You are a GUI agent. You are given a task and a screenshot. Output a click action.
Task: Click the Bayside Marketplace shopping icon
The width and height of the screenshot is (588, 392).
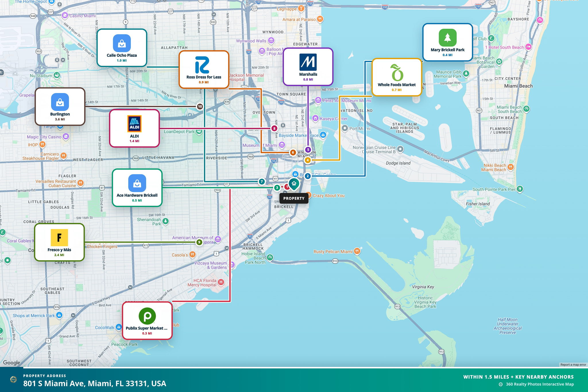click(x=323, y=135)
